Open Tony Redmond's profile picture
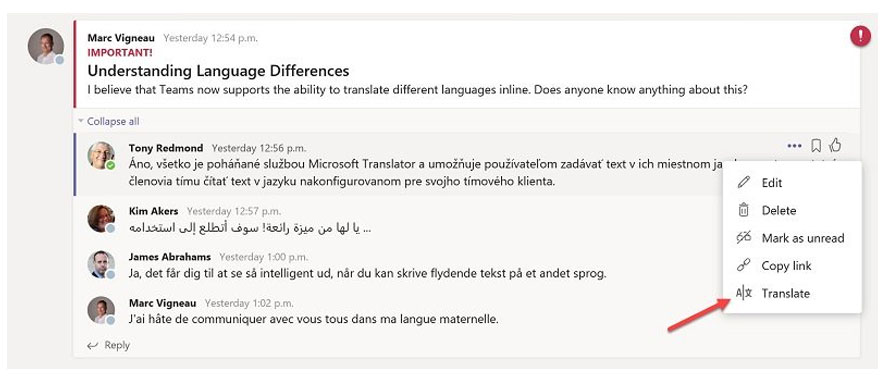 coord(101,155)
